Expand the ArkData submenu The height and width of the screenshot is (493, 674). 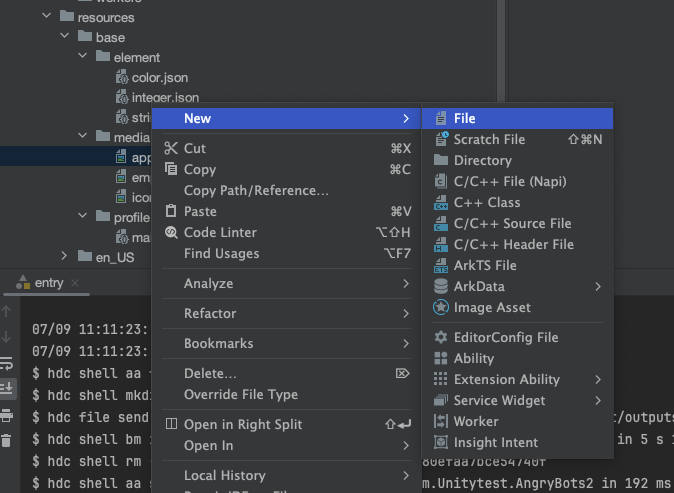(598, 286)
